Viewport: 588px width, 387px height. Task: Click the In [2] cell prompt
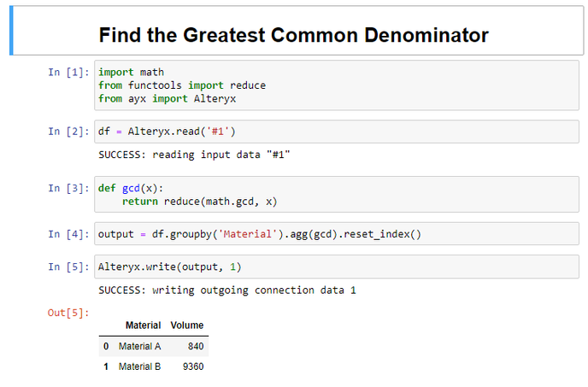click(x=68, y=132)
